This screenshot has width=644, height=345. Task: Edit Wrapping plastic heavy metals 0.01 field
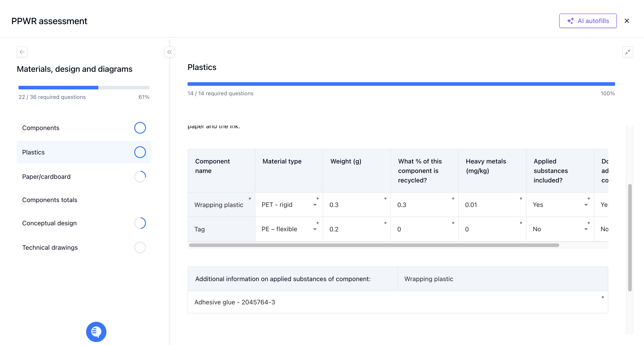pos(492,205)
